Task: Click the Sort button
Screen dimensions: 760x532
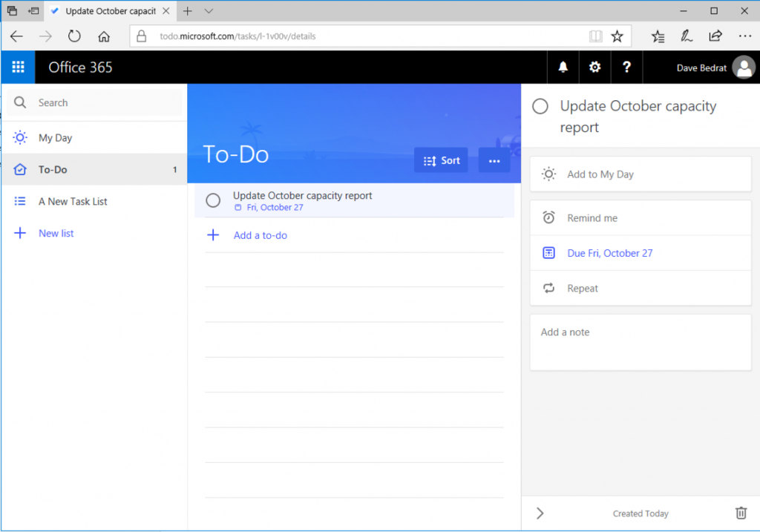Action: [441, 160]
